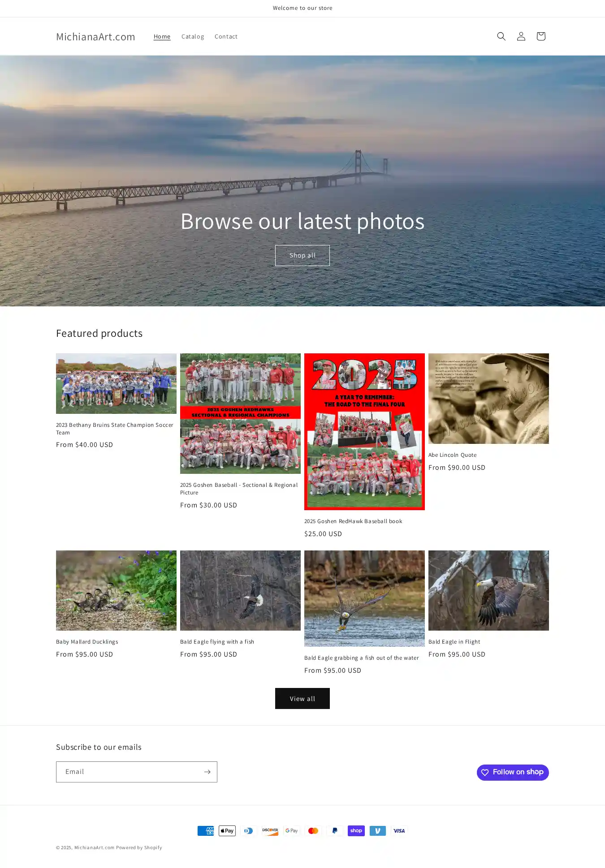Click the PayPal payment icon

335,831
